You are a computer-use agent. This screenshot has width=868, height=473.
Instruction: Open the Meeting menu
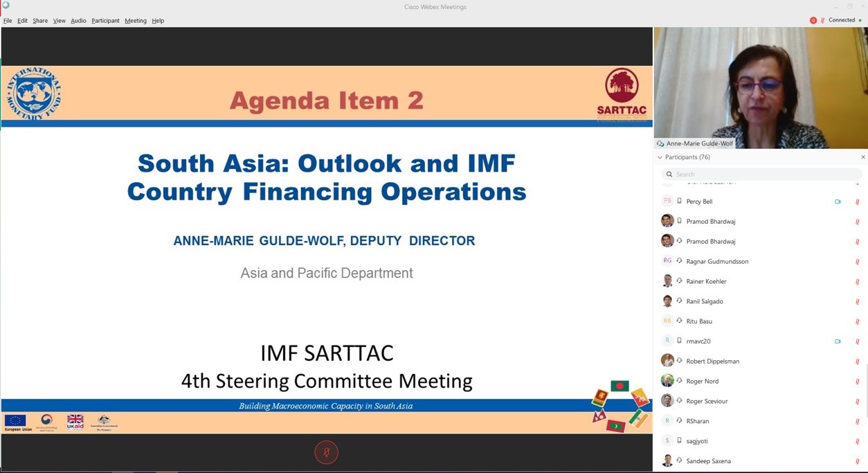(136, 21)
